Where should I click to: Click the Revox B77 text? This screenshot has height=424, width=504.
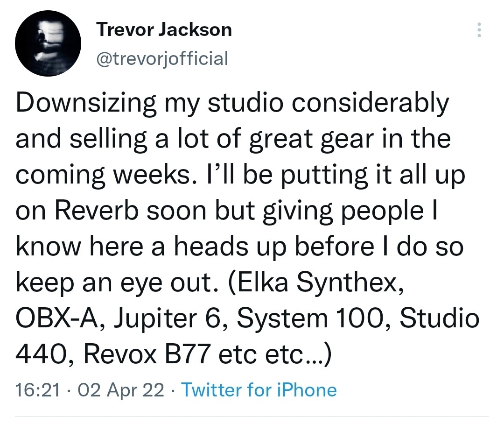[x=147, y=354]
